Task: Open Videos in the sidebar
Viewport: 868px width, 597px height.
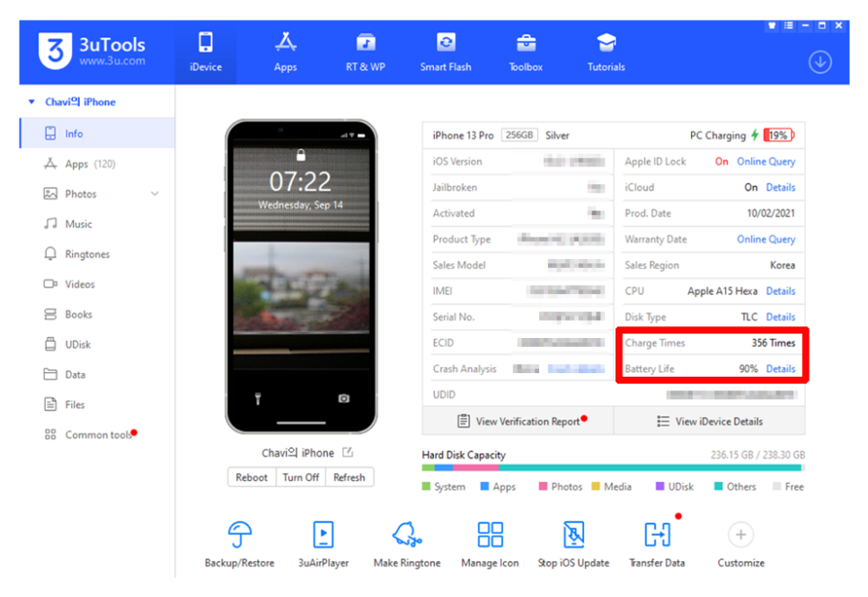Action: tap(97, 284)
